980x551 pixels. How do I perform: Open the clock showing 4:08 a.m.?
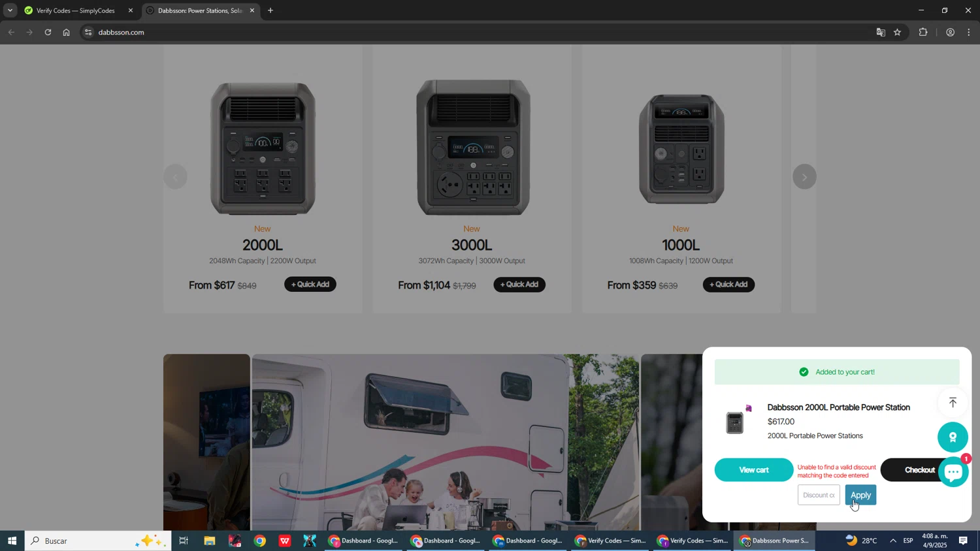point(935,541)
